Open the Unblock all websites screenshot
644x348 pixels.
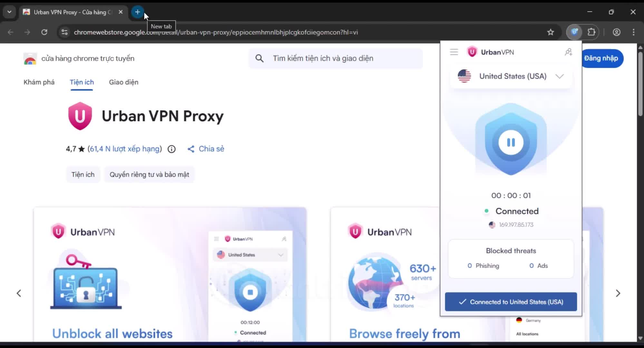[170, 275]
